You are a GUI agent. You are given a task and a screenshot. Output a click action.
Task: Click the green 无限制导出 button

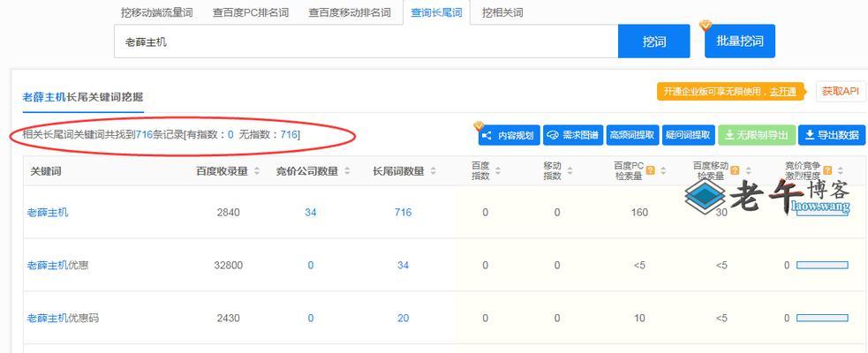click(x=757, y=135)
